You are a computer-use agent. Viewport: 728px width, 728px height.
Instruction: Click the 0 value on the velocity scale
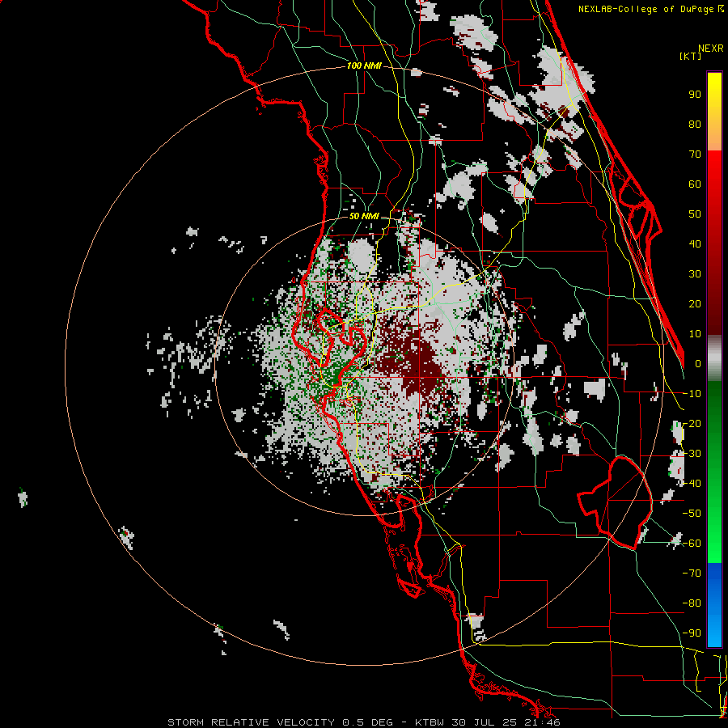[x=698, y=364]
